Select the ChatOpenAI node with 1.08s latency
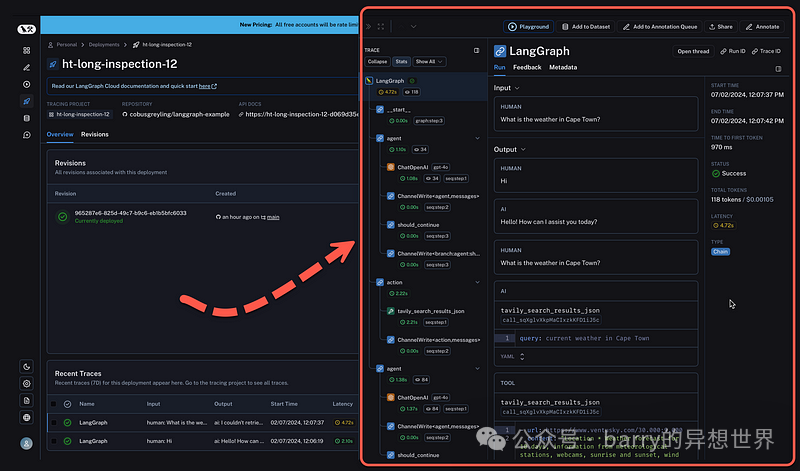 [412, 167]
